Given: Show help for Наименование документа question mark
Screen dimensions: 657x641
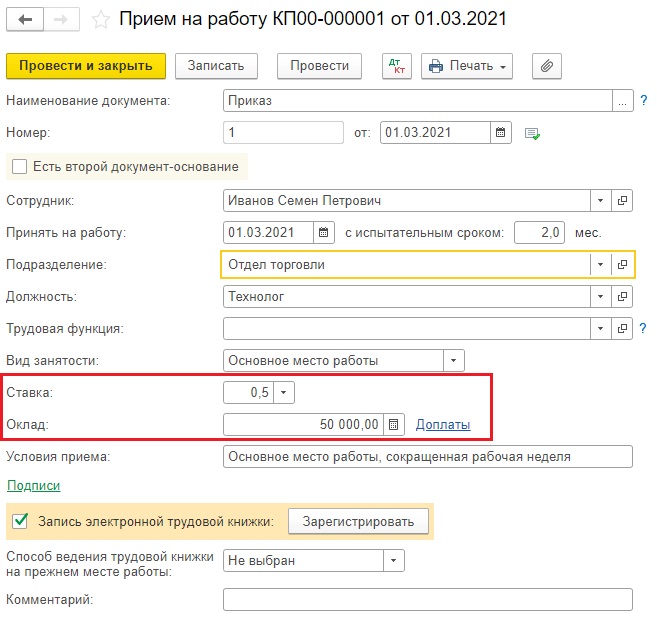Looking at the screenshot, I should 644,101.
